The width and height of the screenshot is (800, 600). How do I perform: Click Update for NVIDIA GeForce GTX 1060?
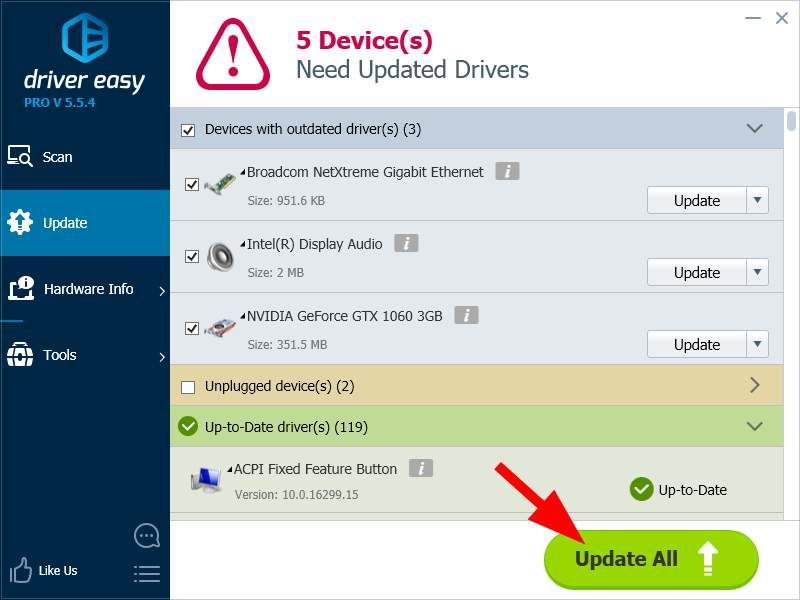697,344
